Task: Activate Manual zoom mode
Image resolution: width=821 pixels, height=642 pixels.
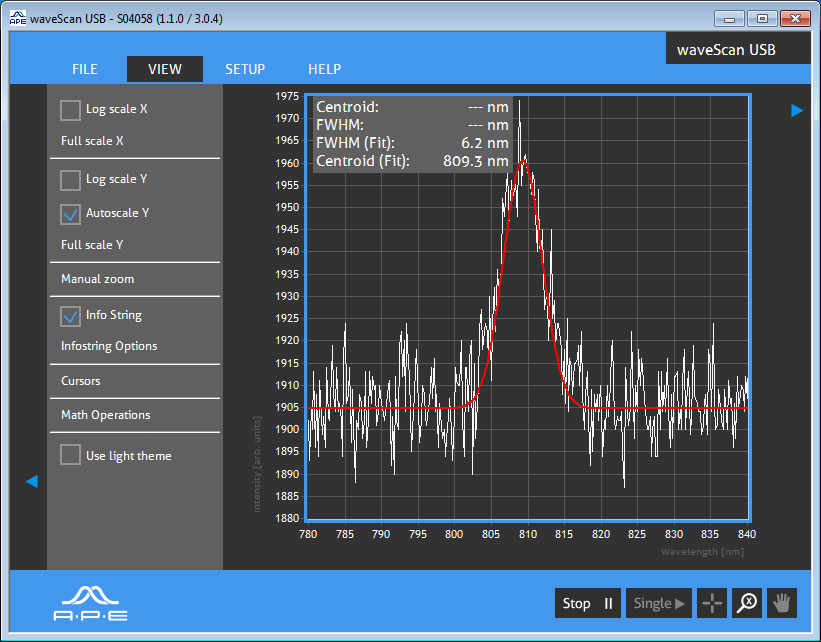Action: pos(100,279)
